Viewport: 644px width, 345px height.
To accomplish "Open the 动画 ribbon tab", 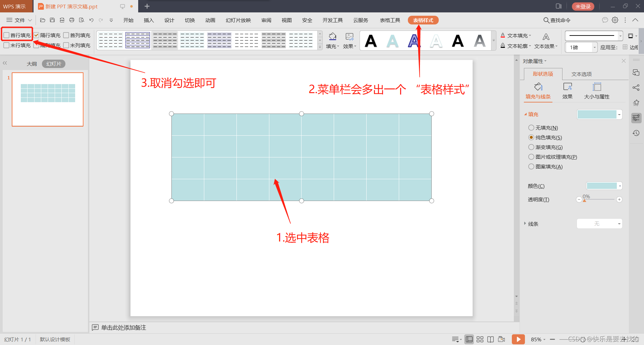I will [x=210, y=20].
